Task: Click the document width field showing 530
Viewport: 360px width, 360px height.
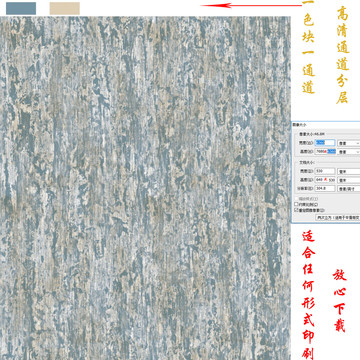Action: pyautogui.click(x=325, y=171)
